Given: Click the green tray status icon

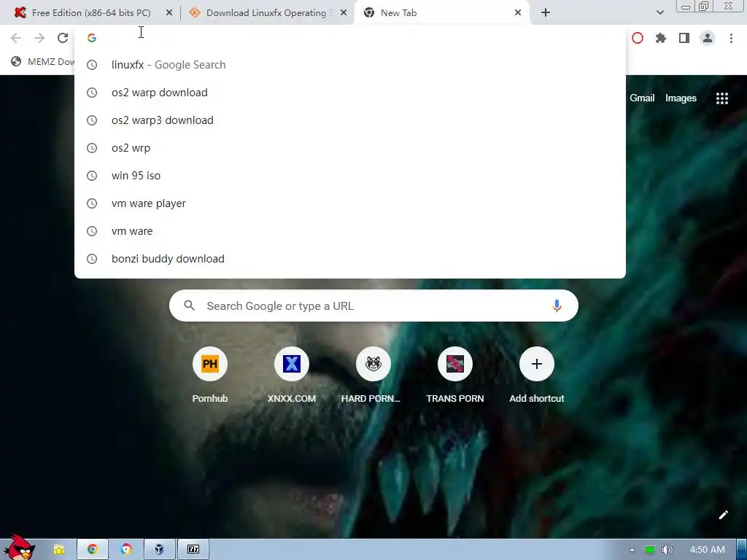Looking at the screenshot, I should (x=650, y=550).
